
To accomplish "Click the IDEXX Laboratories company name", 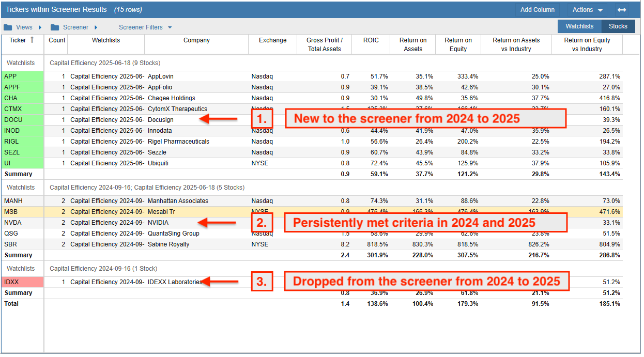I will pos(175,282).
